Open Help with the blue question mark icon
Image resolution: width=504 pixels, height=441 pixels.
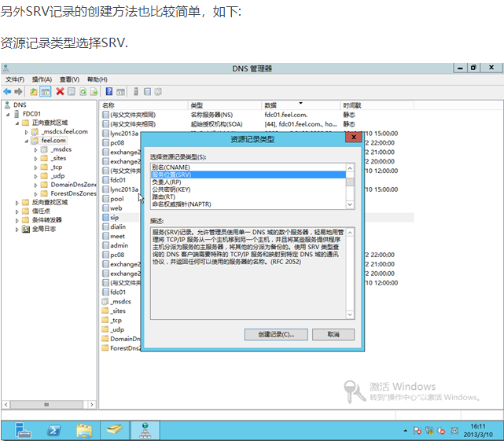pos(109,92)
